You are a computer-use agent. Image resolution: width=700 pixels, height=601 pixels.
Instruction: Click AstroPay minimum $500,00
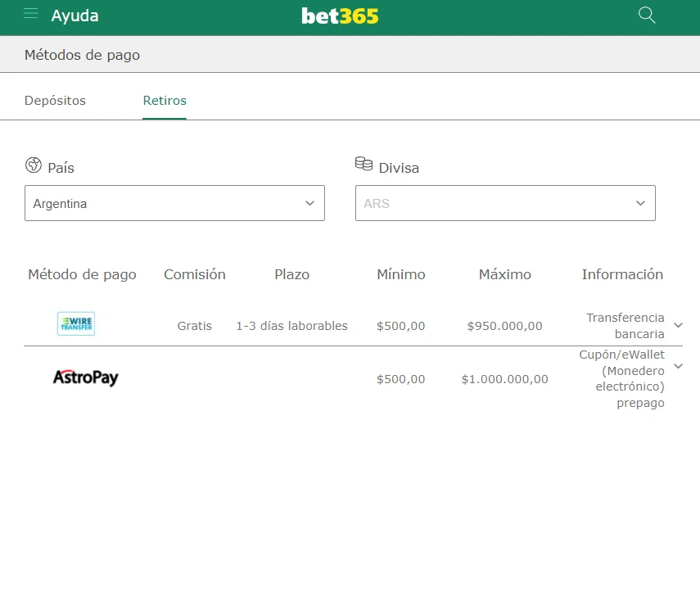pyautogui.click(x=401, y=379)
